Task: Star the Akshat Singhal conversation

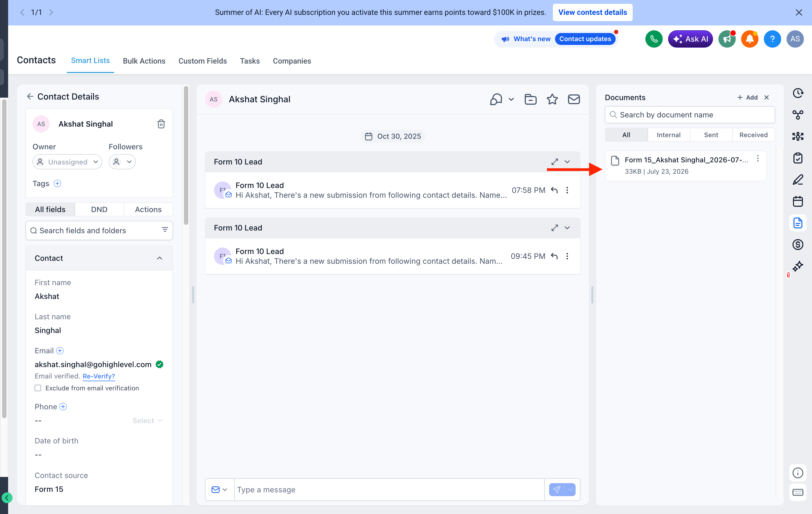Action: click(552, 99)
